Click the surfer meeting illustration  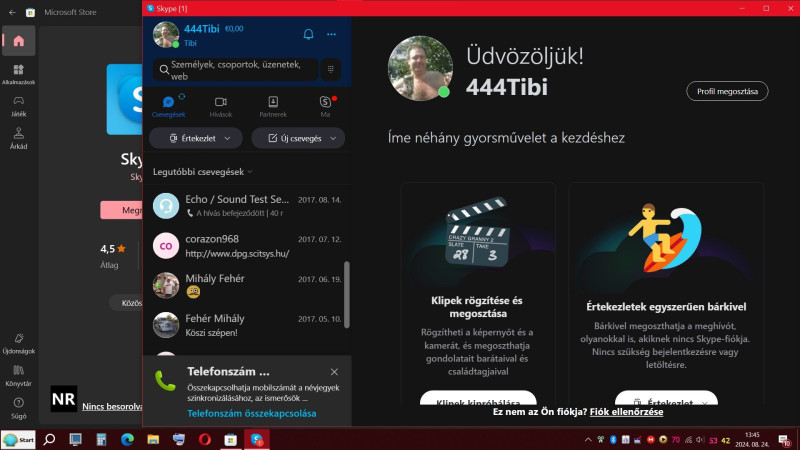click(665, 237)
